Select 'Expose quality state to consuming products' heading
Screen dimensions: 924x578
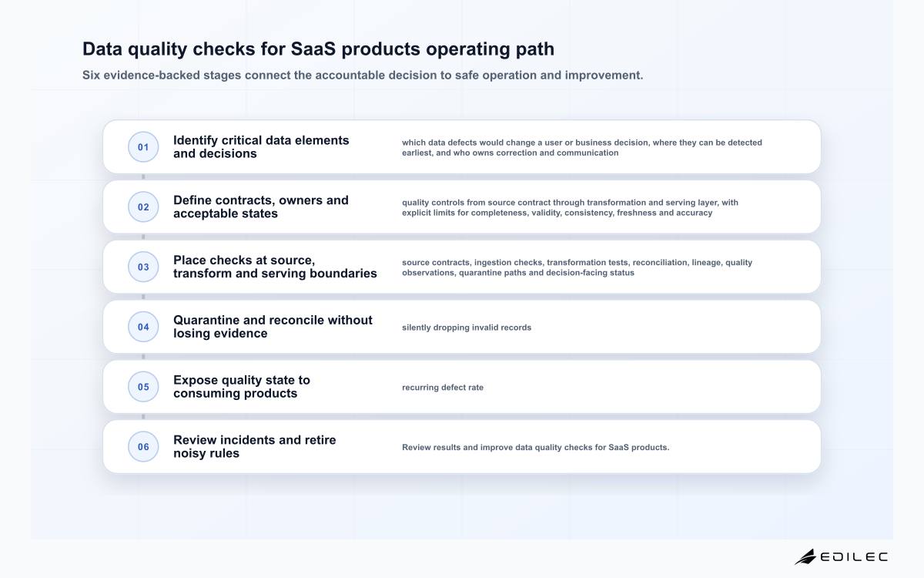242,387
